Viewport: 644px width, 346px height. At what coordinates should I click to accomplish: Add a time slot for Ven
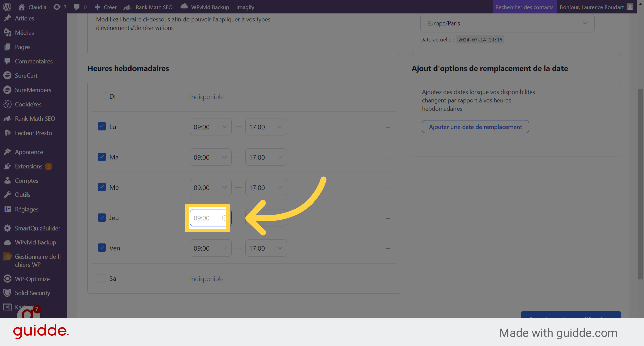[x=388, y=249]
